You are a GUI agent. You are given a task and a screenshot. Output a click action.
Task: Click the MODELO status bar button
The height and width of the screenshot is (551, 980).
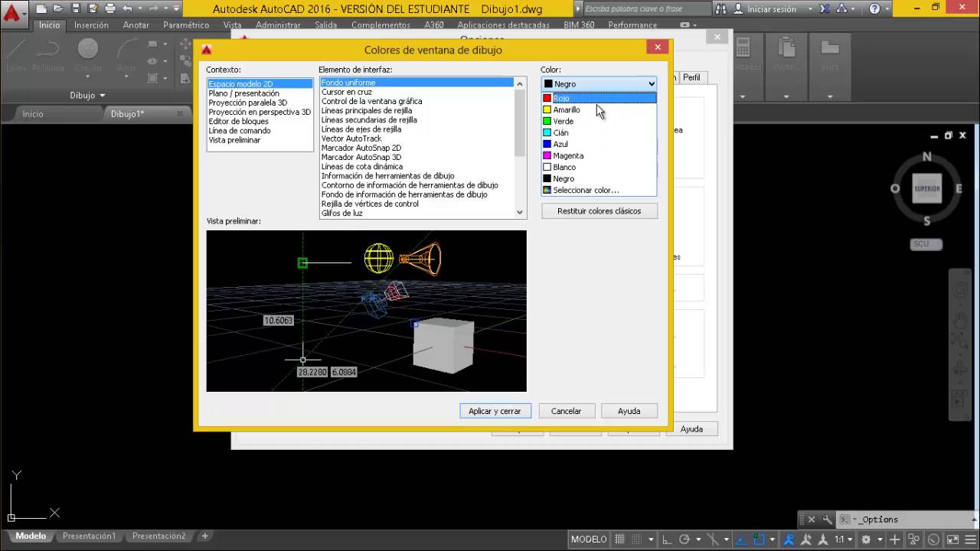click(589, 540)
